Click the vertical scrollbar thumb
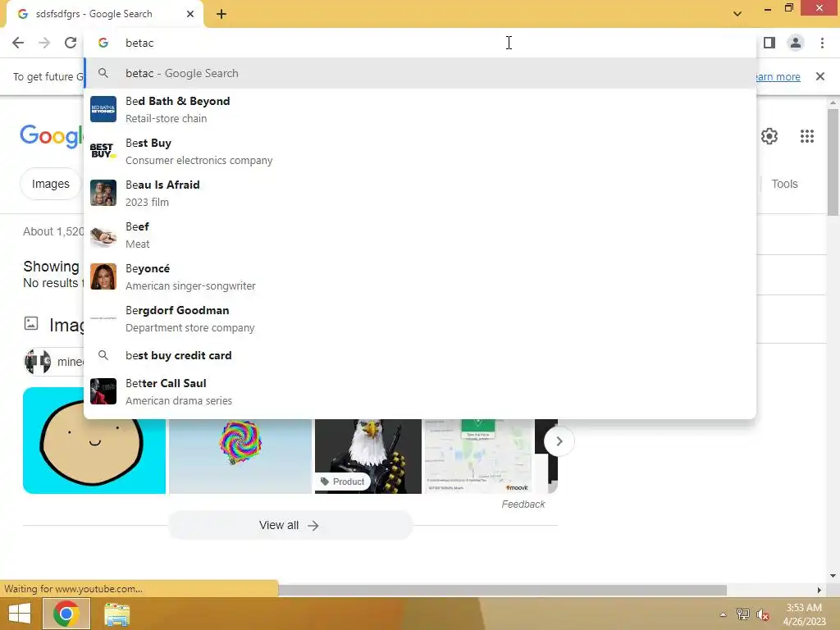 (833, 162)
